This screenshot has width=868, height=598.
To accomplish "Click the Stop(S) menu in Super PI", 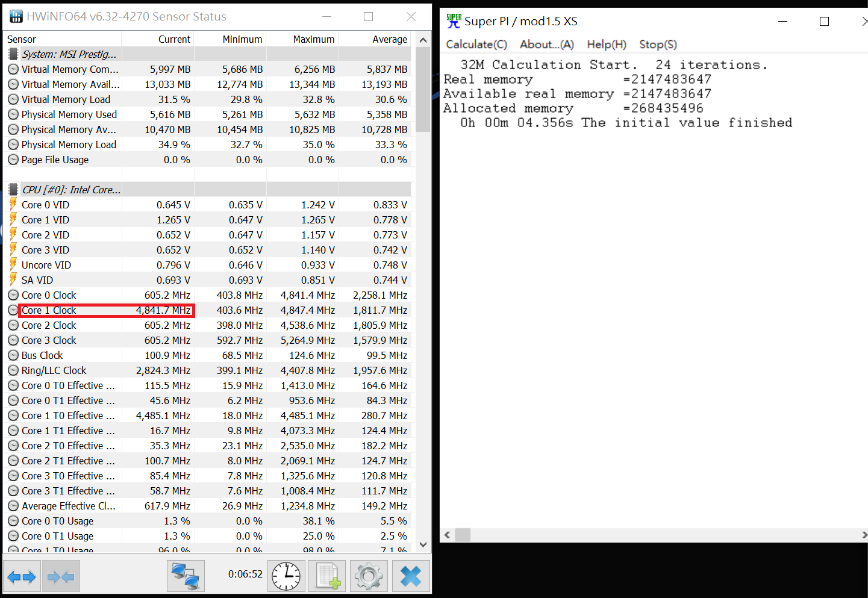I will click(x=658, y=45).
